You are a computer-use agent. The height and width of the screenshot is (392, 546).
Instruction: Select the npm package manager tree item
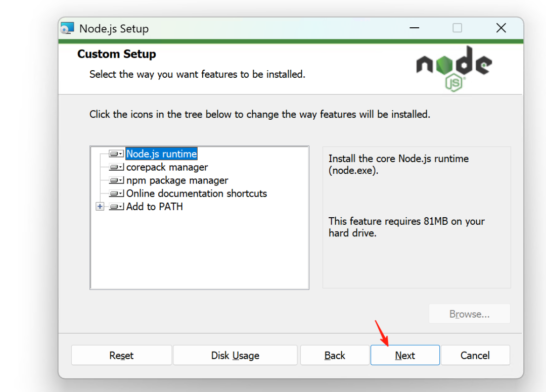tap(177, 180)
